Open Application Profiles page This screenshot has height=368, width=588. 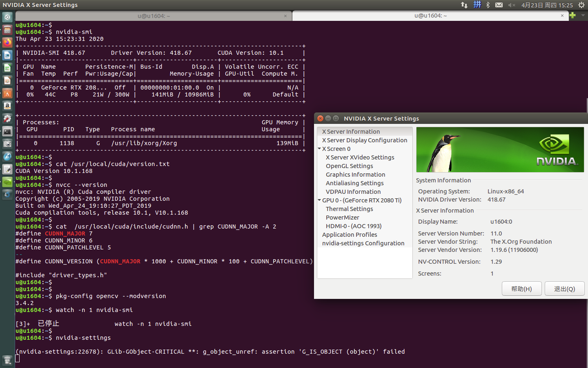(350, 235)
